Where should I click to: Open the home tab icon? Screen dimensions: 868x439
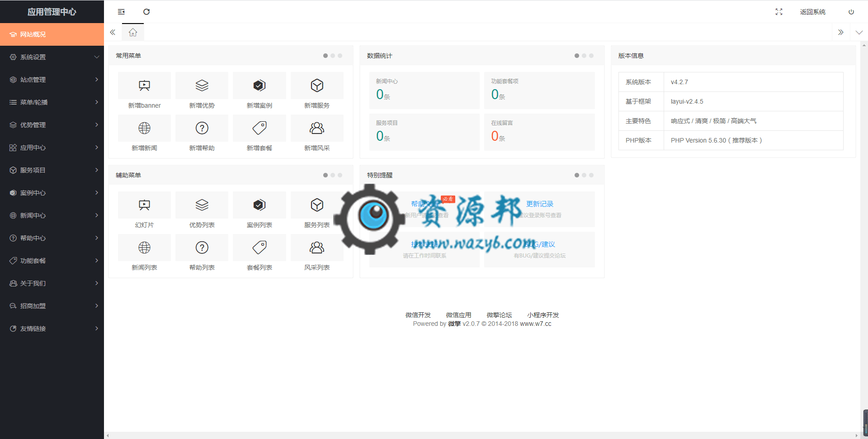133,32
